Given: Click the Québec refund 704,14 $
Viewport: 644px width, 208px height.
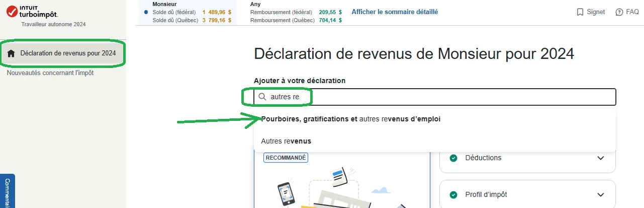Looking at the screenshot, I should click(330, 20).
